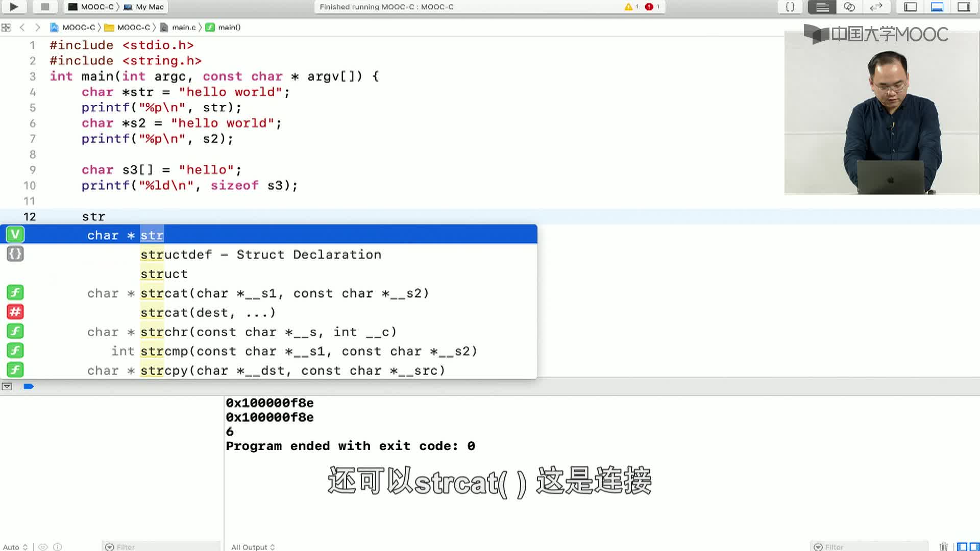Switch to the assistant editor view
The image size is (980, 551).
849,7
